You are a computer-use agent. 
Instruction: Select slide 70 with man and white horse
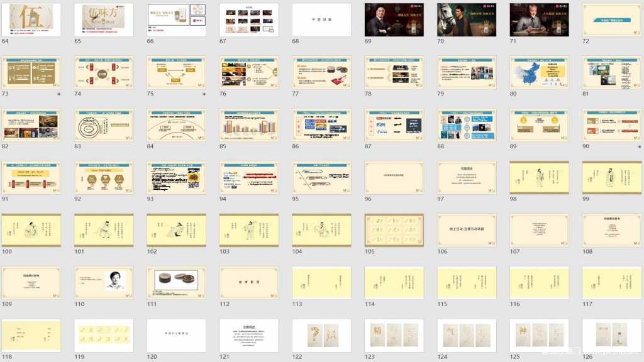(x=467, y=20)
